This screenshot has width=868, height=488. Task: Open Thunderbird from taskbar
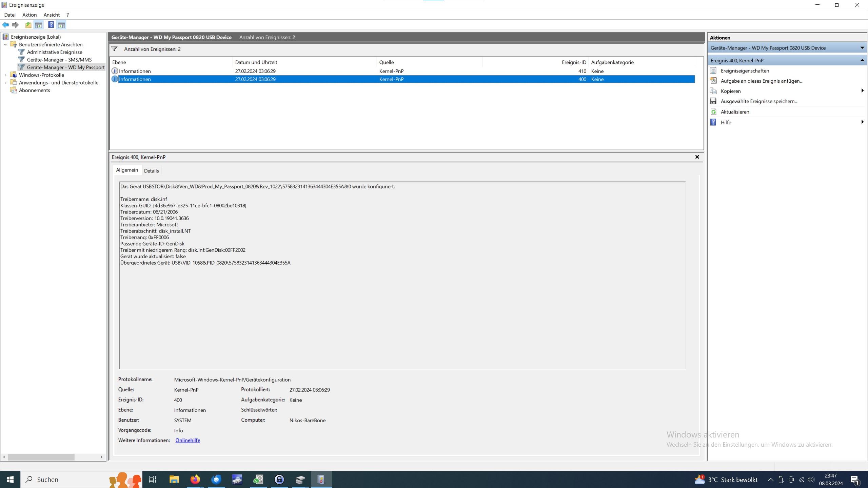216,480
